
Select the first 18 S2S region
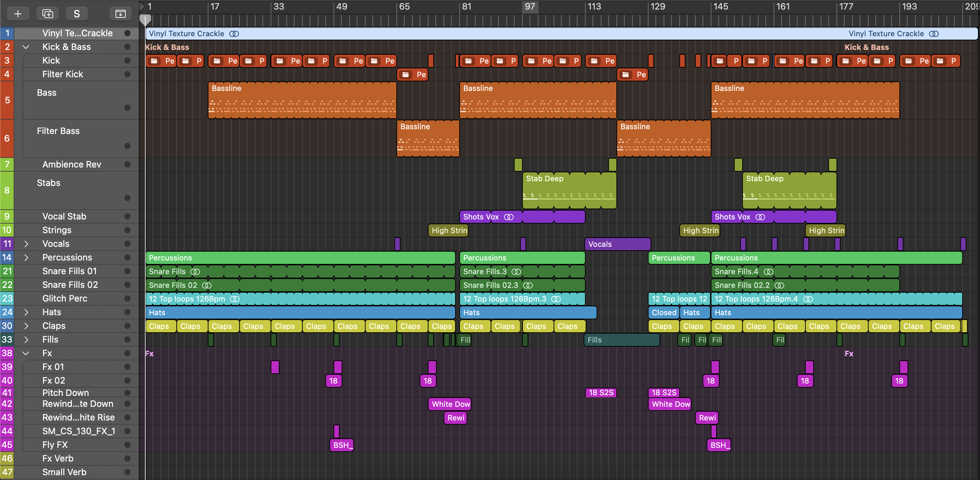601,392
